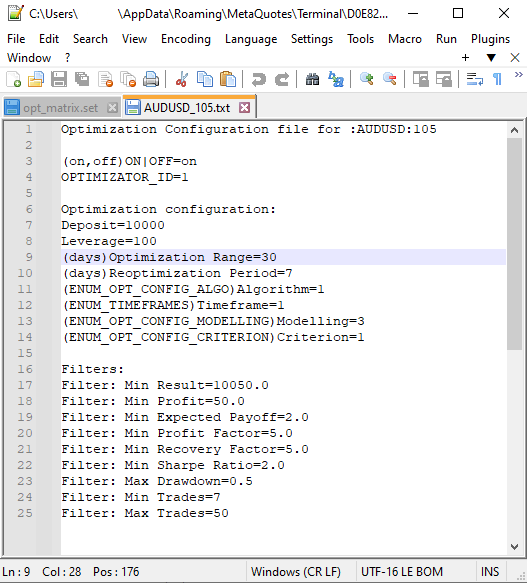Open the Tools menu

click(x=360, y=39)
